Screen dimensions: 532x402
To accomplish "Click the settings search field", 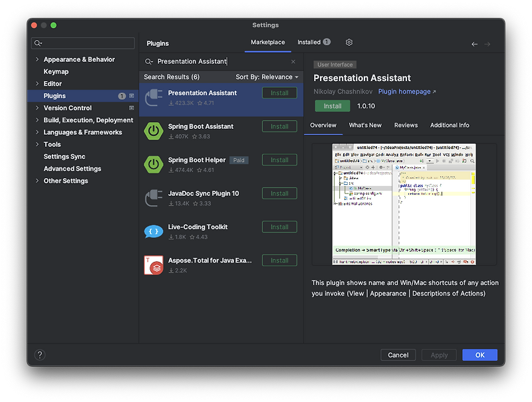I will point(82,43).
